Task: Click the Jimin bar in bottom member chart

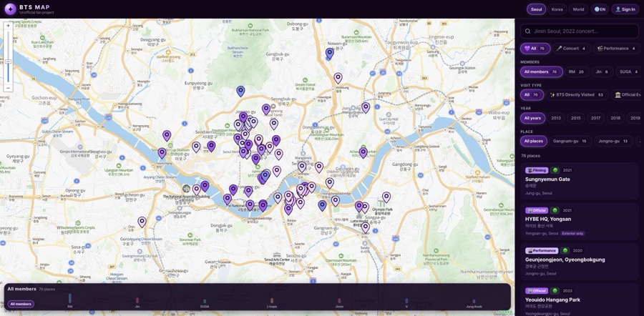Action: tap(339, 301)
